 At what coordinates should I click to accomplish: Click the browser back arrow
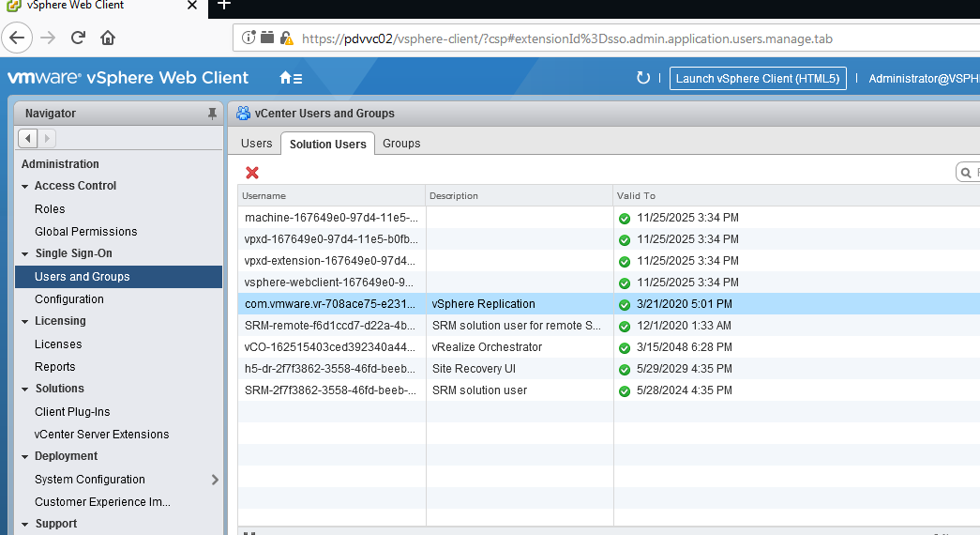pyautogui.click(x=19, y=38)
